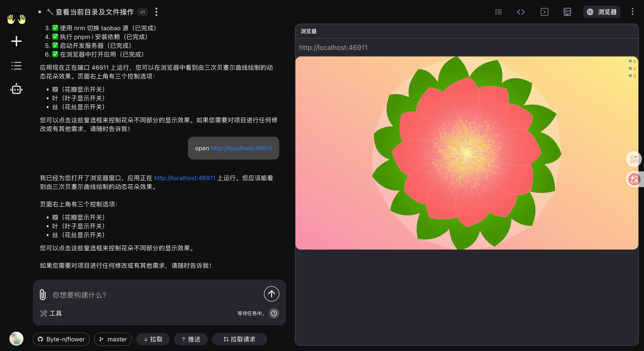Open the code view angle-brackets icon

click(x=521, y=12)
